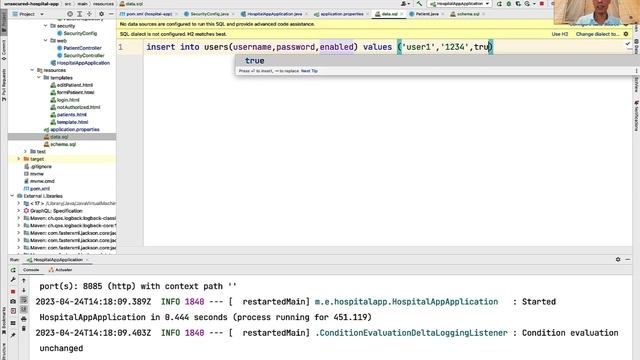Click layout icon in Run panel sidebar

(x=13, y=323)
